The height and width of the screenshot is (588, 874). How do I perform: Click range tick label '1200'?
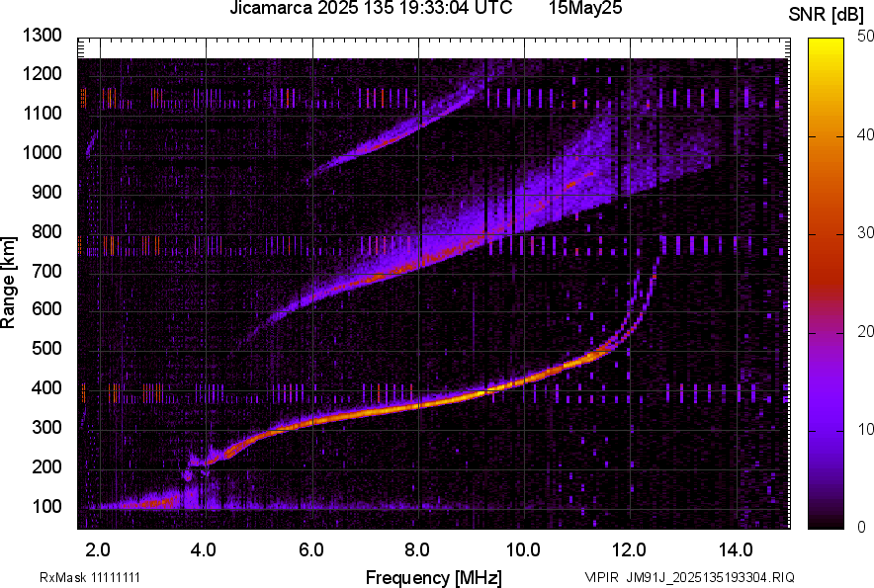coord(43,73)
